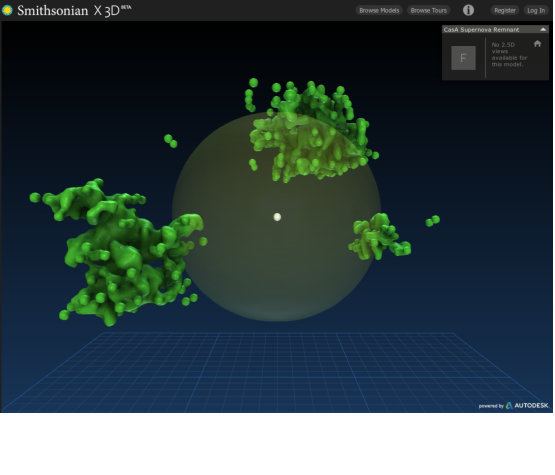
Task: Click the Smithsonian sunburst logo icon
Action: [x=7, y=10]
